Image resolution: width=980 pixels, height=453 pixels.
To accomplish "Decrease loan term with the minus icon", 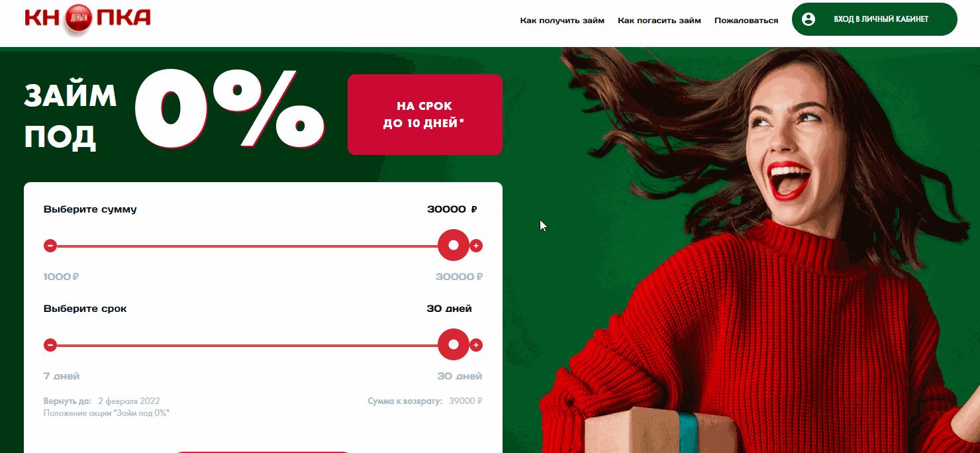I will click(x=50, y=345).
